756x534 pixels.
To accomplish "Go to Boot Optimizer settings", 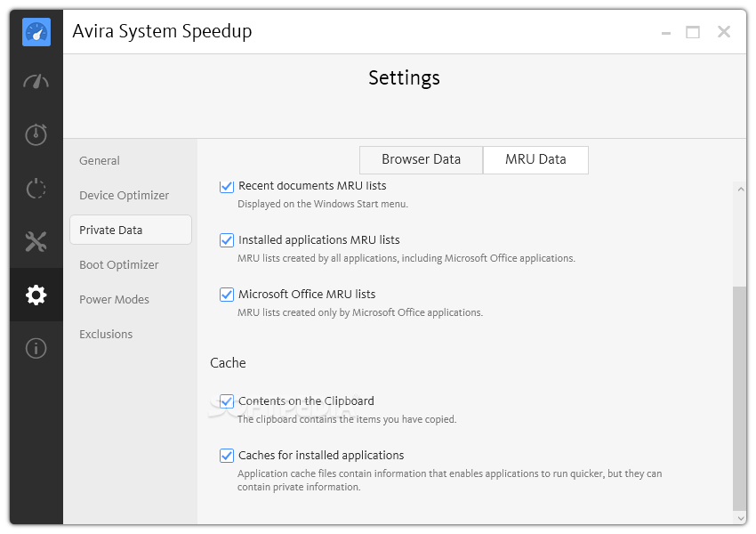I will click(x=118, y=265).
